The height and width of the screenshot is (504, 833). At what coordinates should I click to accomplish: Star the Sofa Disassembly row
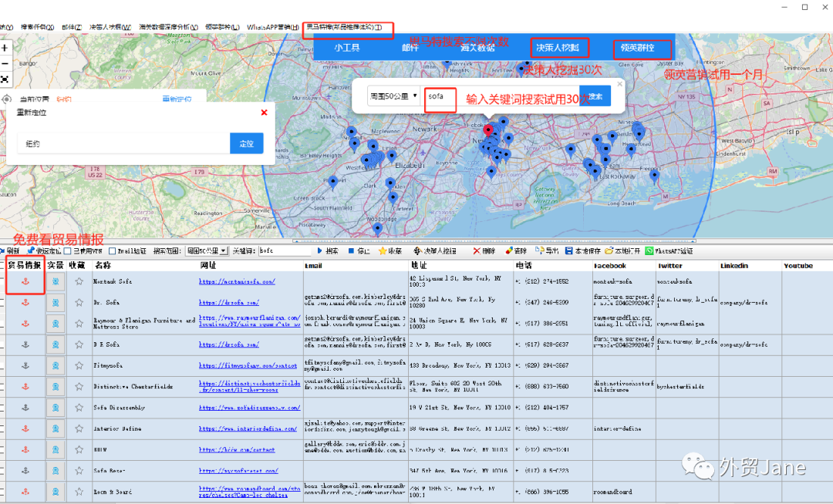[x=79, y=408]
